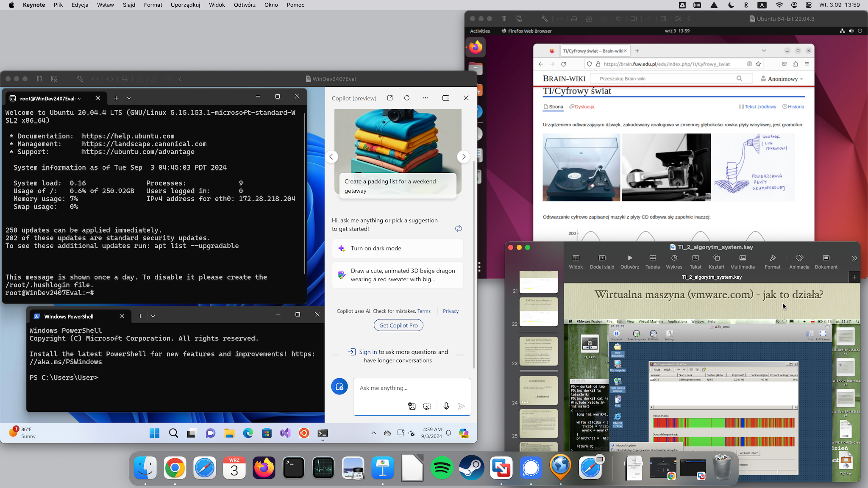This screenshot has width=868, height=488.
Task: Click Copilot microphone icon
Action: pos(446,406)
